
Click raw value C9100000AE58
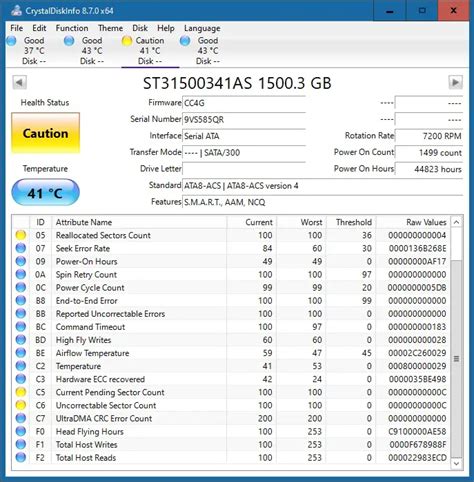tap(417, 432)
